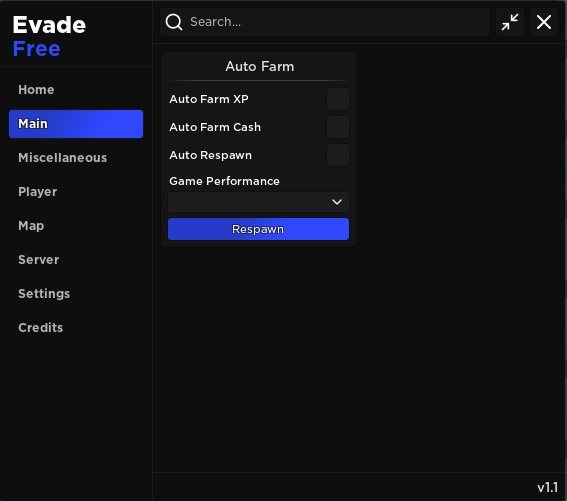Screen dimensions: 567x501
Task: Click the magnifier search icon
Action: (x=174, y=22)
